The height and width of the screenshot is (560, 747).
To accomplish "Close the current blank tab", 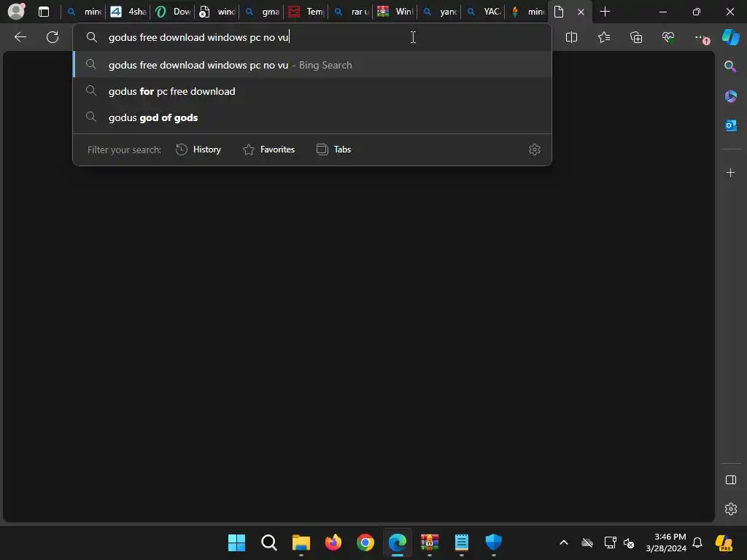I will tap(581, 12).
